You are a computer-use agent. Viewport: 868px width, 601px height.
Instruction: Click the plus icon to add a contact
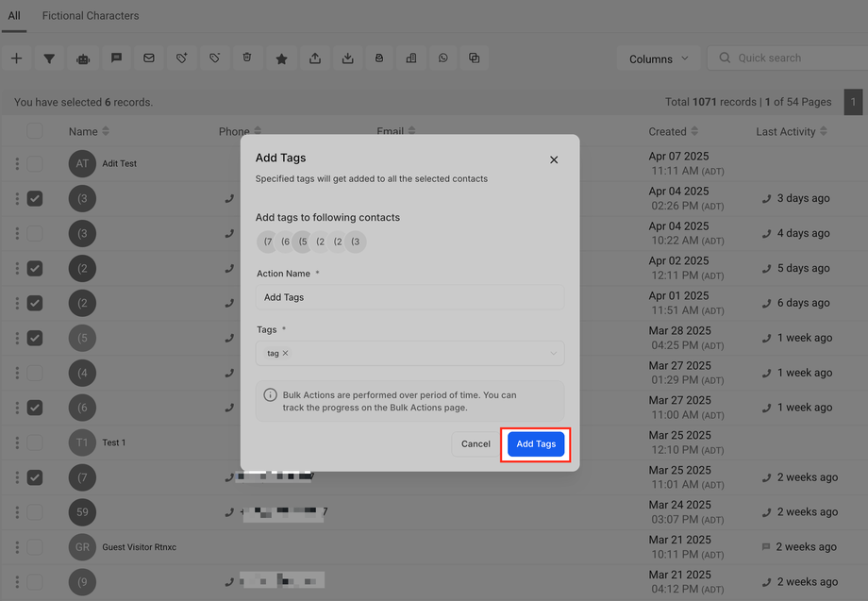click(x=17, y=58)
